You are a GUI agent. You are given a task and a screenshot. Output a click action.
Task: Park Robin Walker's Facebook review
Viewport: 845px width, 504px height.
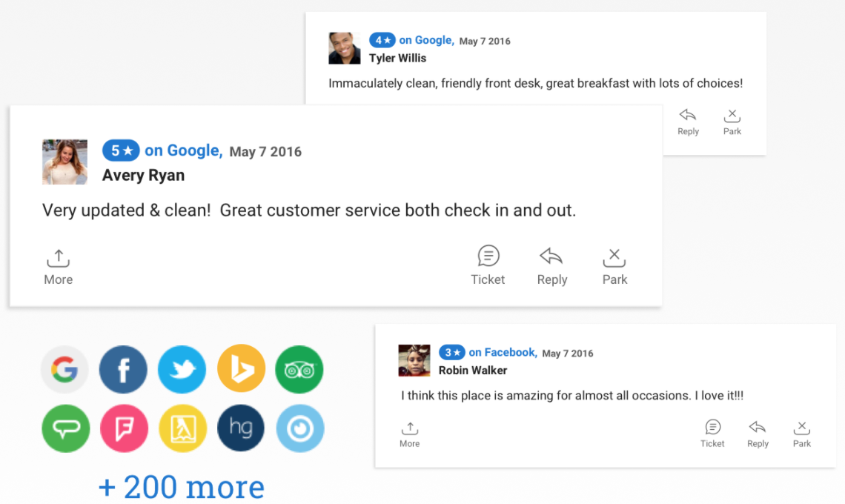coord(801,434)
